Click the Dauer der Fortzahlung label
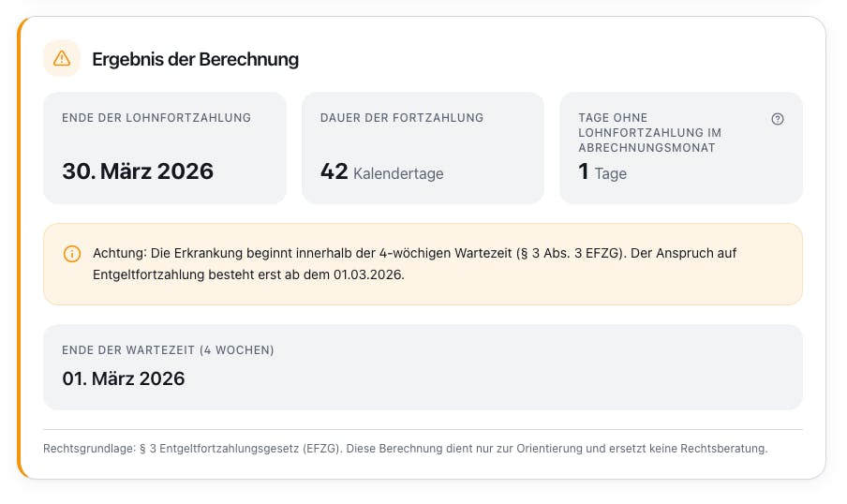847x504 pixels. pyautogui.click(x=402, y=118)
